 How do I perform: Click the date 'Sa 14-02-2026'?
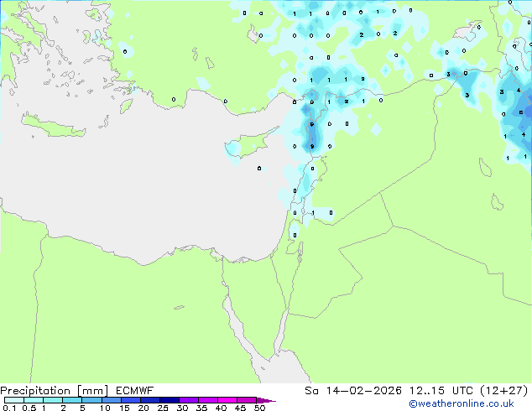click(353, 391)
